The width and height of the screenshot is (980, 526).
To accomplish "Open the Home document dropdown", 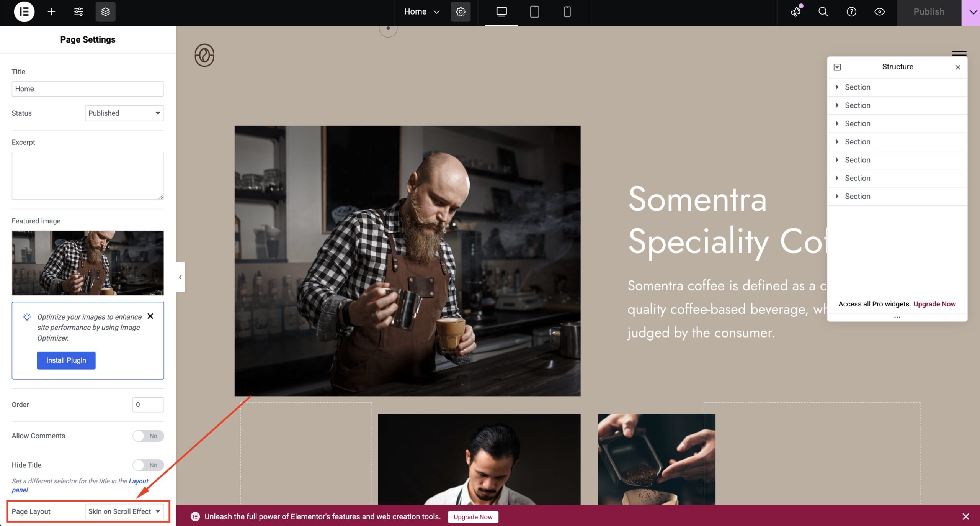I will (x=421, y=11).
